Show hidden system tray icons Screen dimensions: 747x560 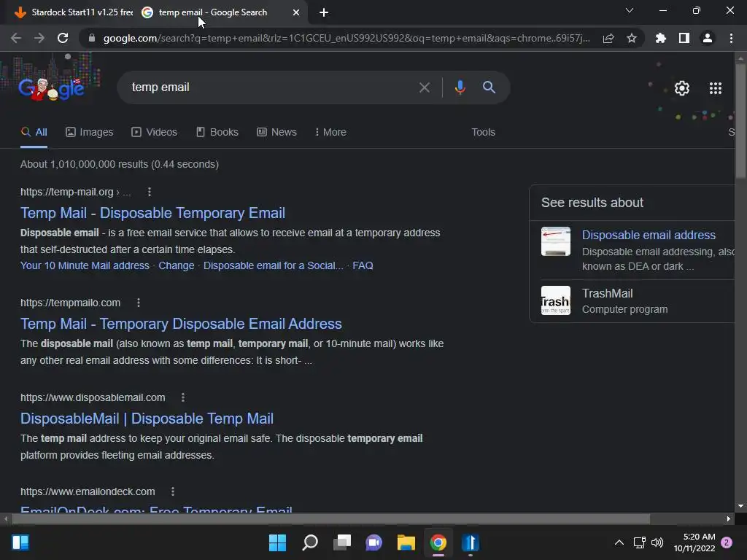[619, 542]
